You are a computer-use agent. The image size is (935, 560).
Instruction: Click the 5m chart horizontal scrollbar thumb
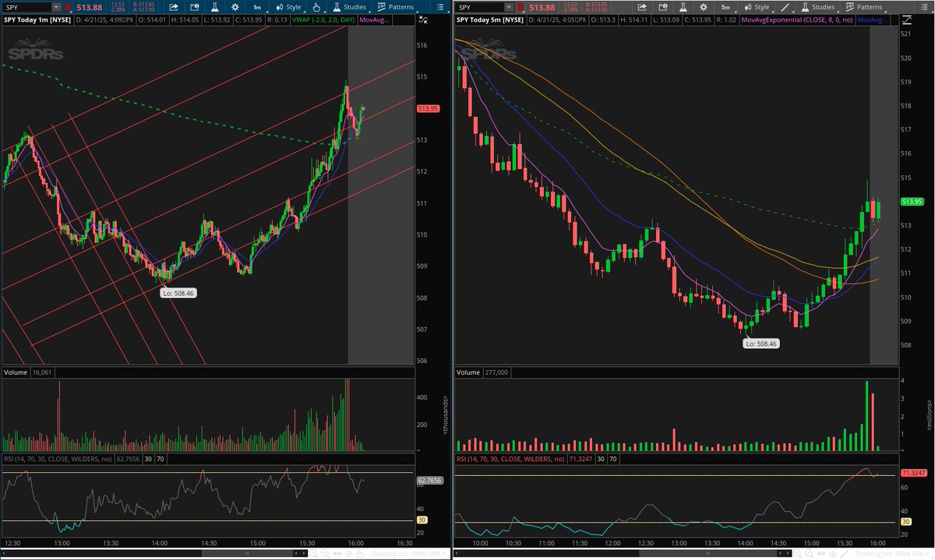(707, 554)
